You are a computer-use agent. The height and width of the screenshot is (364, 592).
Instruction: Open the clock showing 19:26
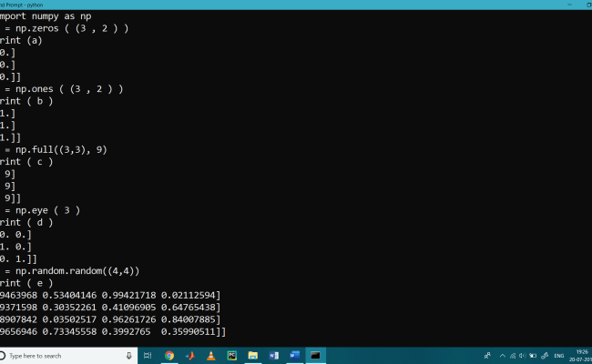click(x=582, y=352)
